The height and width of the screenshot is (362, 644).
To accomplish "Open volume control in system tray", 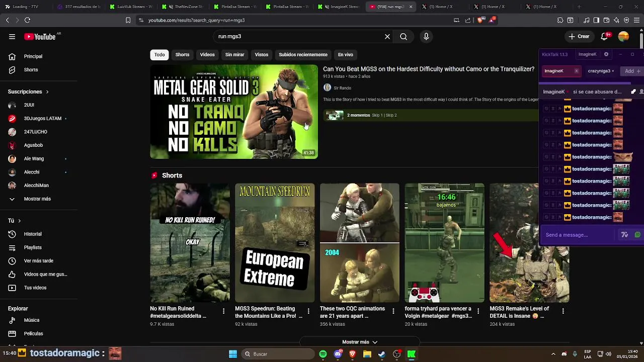I will (x=608, y=354).
